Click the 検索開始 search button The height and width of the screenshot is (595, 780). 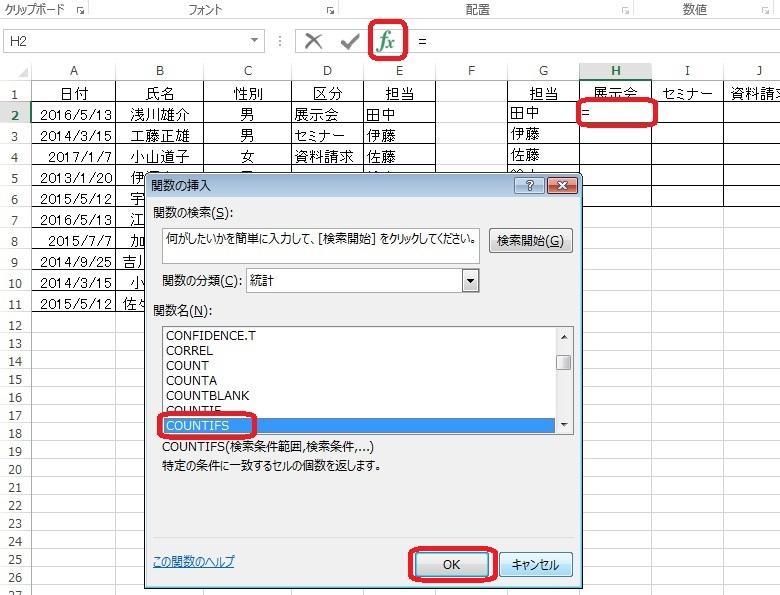pos(530,241)
